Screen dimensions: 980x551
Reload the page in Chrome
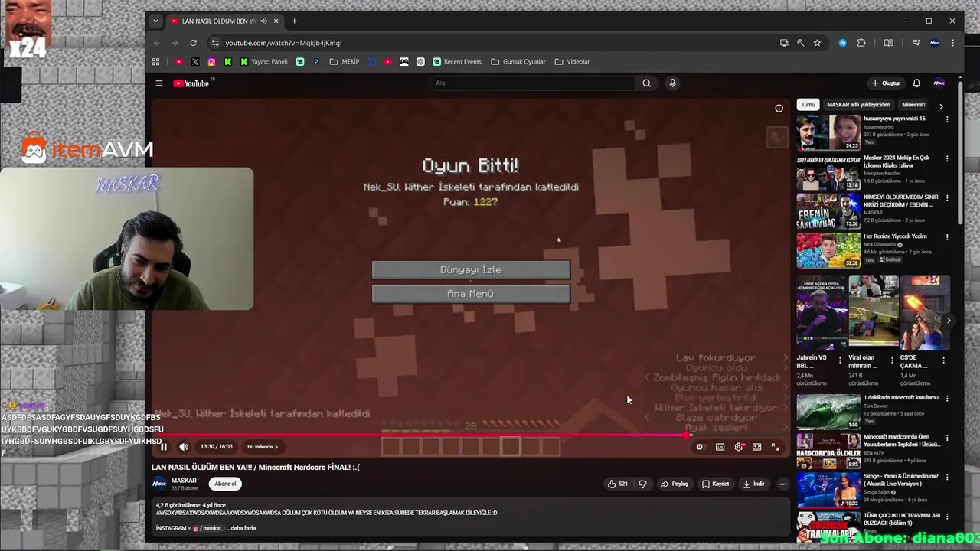[x=194, y=43]
